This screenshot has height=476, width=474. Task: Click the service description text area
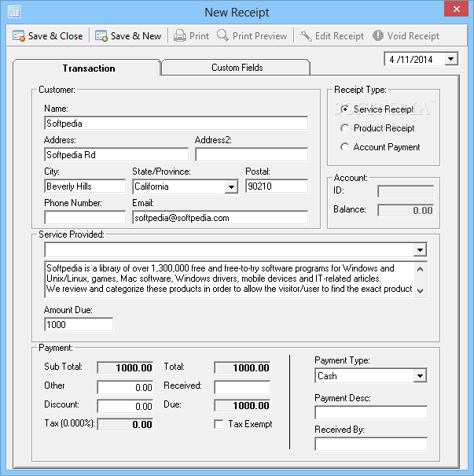click(230, 279)
